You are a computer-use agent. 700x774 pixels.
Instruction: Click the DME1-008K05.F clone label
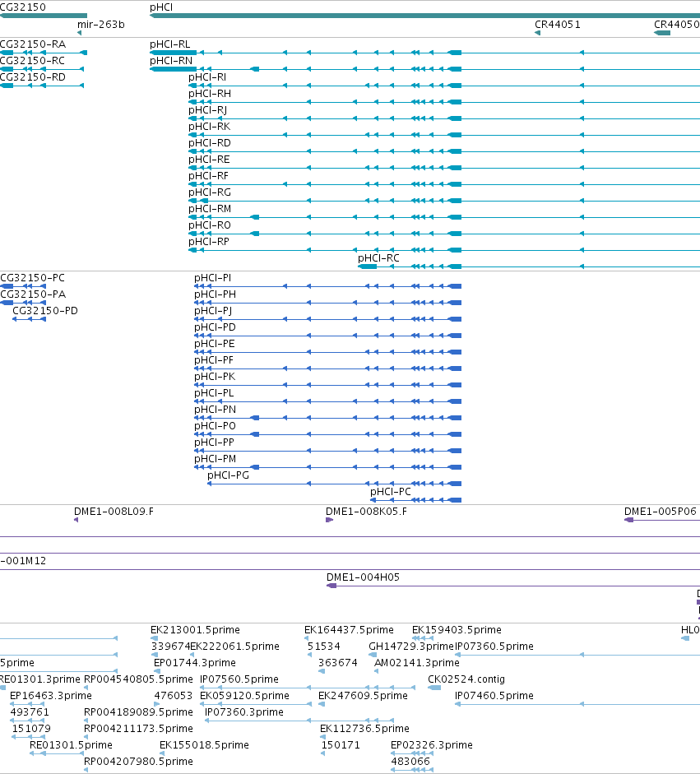366,512
